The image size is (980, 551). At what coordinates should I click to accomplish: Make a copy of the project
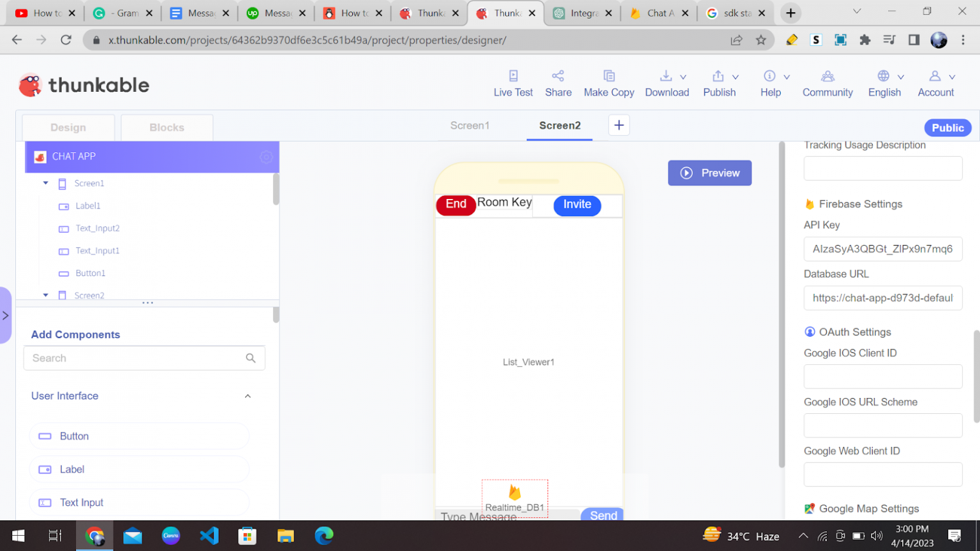(609, 83)
